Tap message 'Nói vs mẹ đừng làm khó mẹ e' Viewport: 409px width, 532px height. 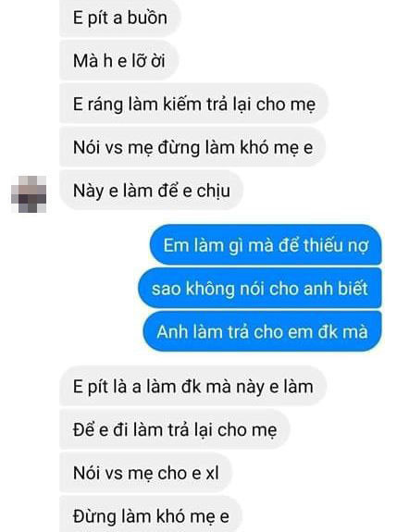[x=192, y=147]
